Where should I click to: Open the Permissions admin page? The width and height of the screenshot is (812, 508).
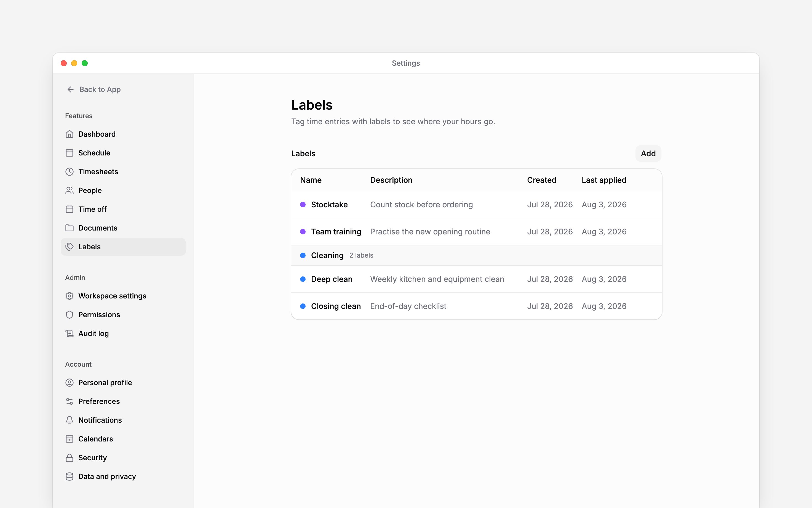coord(123,315)
